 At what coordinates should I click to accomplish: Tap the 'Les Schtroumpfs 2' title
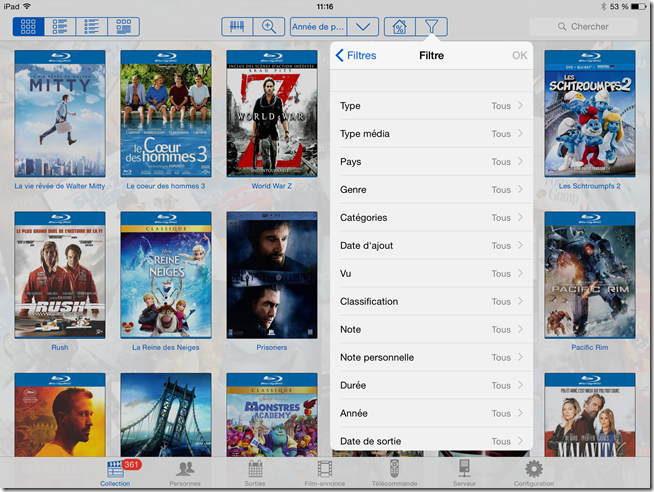589,186
